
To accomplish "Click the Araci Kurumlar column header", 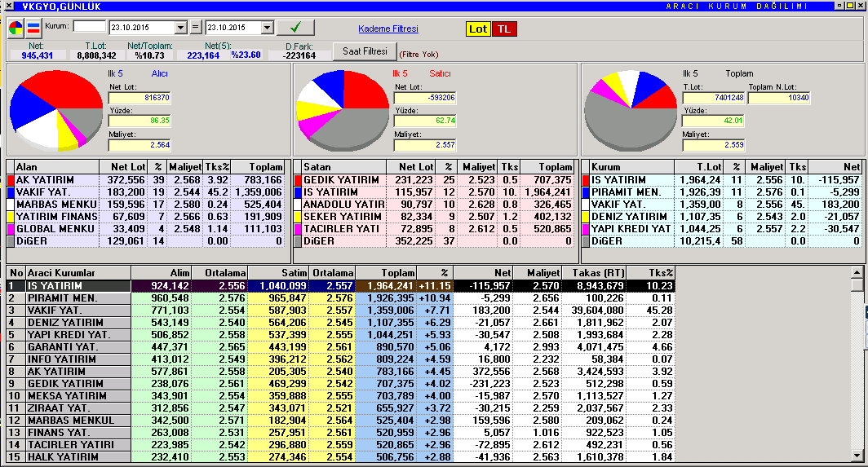I will [78, 273].
